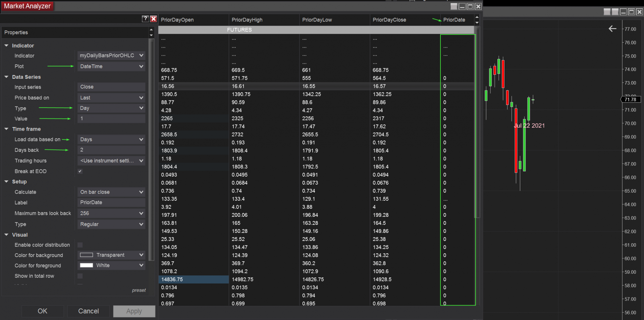The height and width of the screenshot is (320, 644).
Task: Click the Input series field showing Close
Action: tap(111, 87)
